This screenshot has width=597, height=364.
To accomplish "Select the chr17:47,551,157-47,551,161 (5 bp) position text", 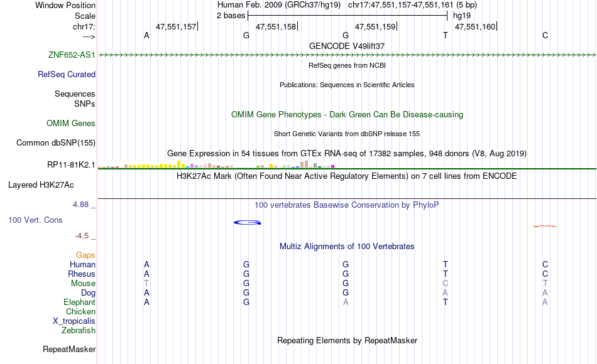I will coord(412,5).
